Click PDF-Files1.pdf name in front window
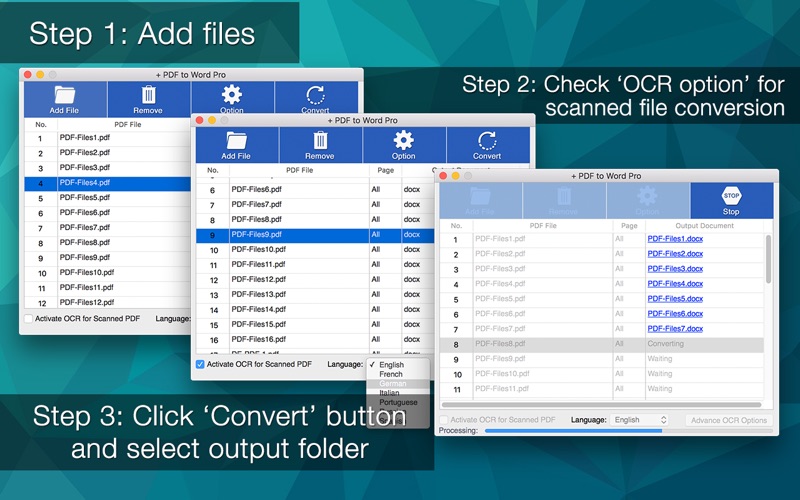Viewport: 800px width, 500px height. point(500,239)
